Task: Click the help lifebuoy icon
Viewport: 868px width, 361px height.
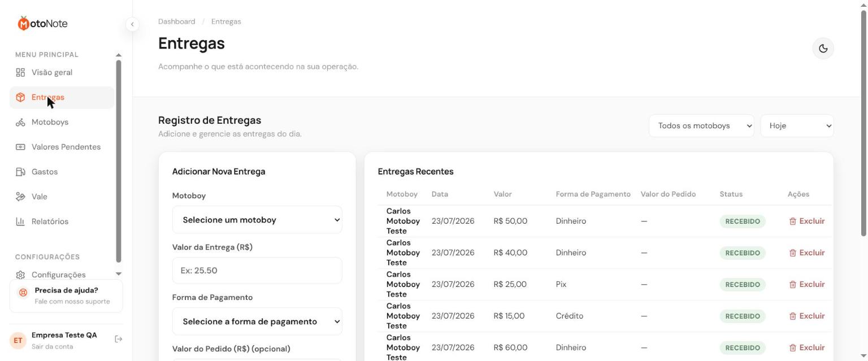Action: coord(23,293)
